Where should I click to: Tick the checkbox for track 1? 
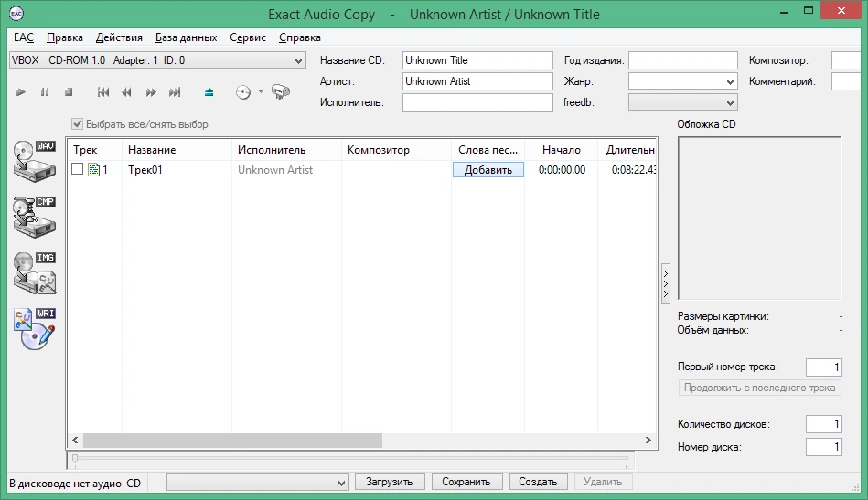click(x=78, y=169)
